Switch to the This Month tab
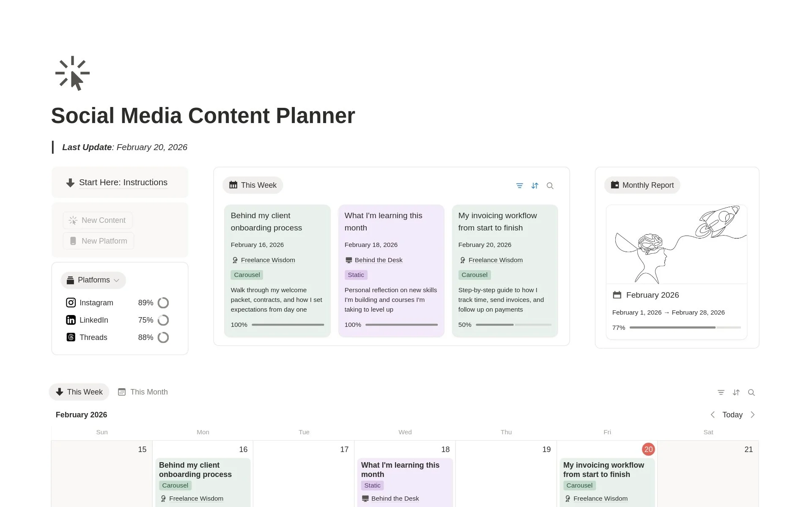Image resolution: width=812 pixels, height=507 pixels. (143, 392)
